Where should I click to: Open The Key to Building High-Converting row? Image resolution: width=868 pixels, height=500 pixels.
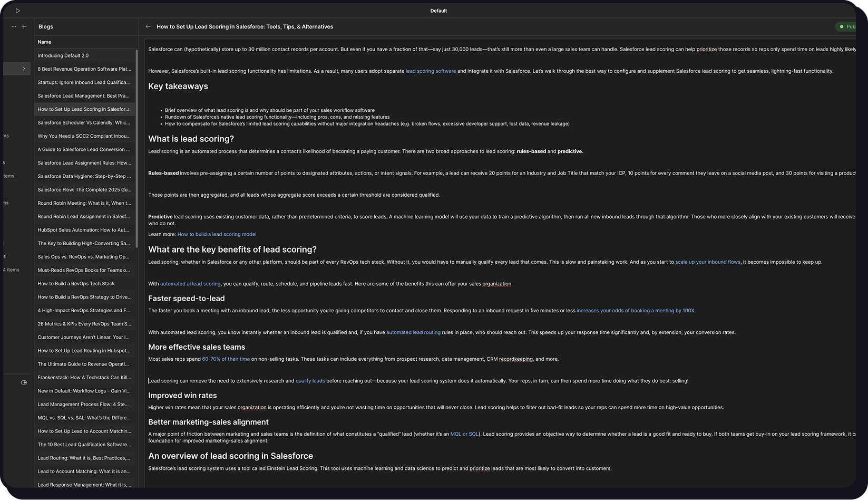coord(84,243)
